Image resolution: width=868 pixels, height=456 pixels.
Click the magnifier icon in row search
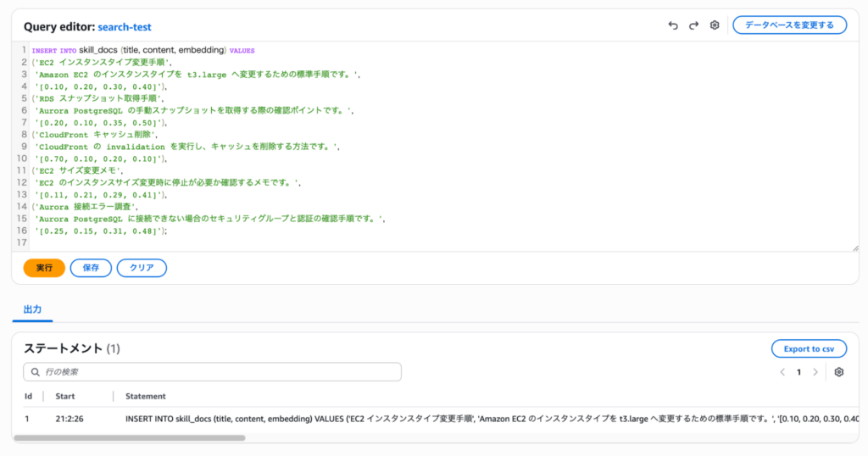[35, 372]
